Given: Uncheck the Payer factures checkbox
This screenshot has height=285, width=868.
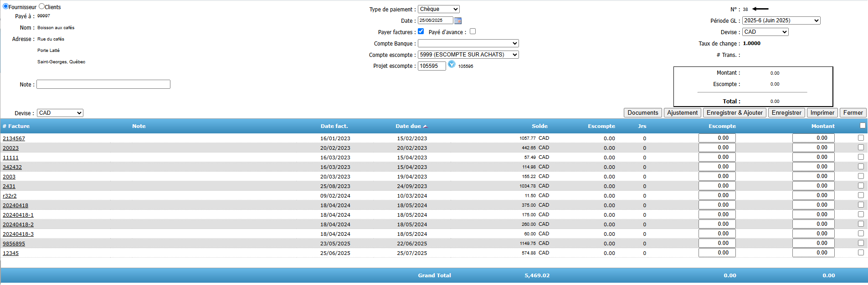Looking at the screenshot, I should (x=421, y=31).
